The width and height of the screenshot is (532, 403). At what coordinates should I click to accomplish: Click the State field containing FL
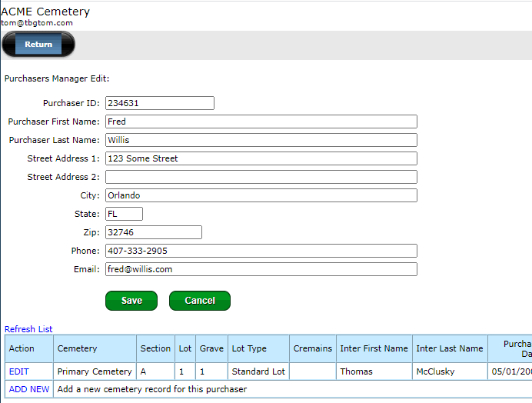pos(123,214)
